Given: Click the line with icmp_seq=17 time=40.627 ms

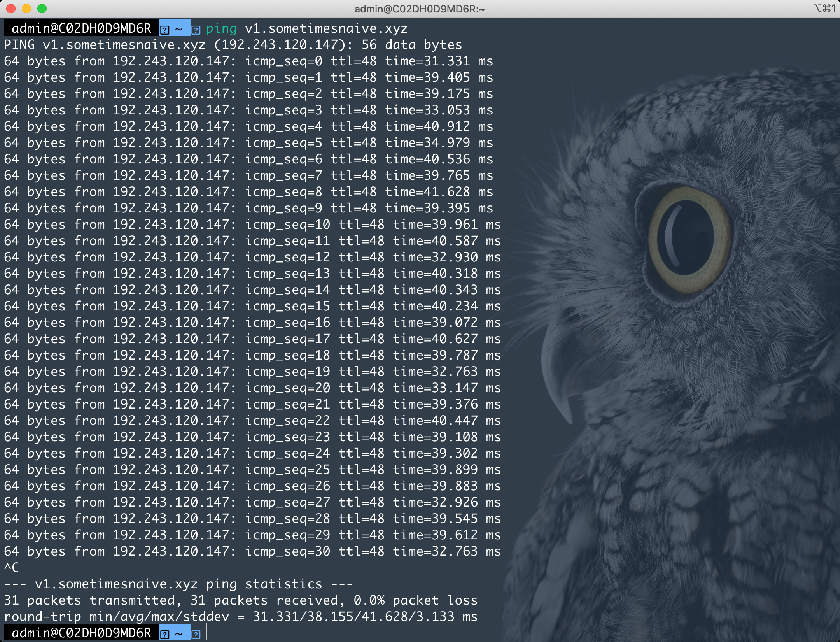Looking at the screenshot, I should (252, 339).
